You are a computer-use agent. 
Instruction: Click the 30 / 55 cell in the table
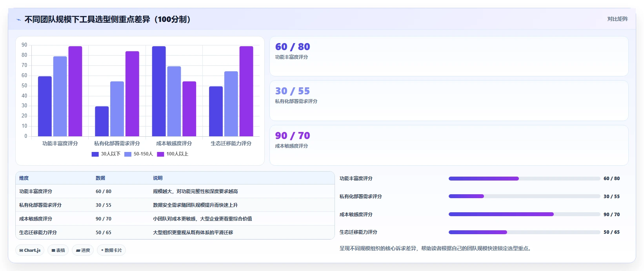click(104, 205)
